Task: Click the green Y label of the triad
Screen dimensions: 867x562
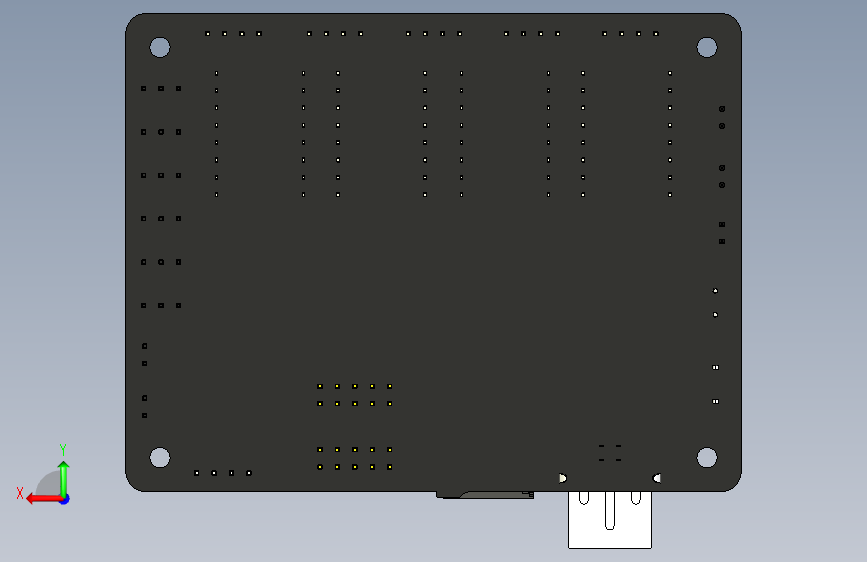Action: [x=63, y=449]
